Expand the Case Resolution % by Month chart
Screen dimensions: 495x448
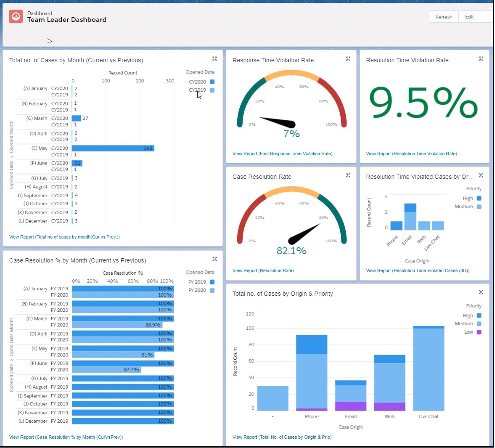click(x=214, y=259)
